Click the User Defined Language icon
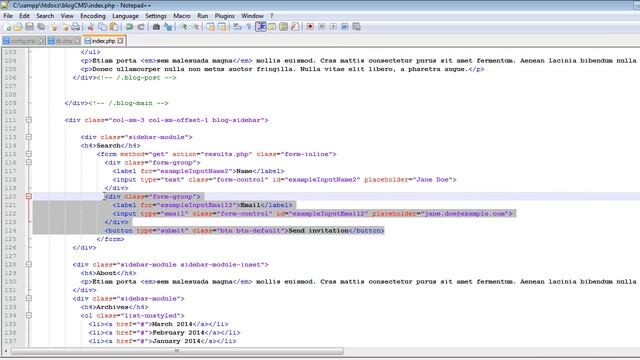Image resolution: width=640 pixels, height=360 pixels. [272, 27]
